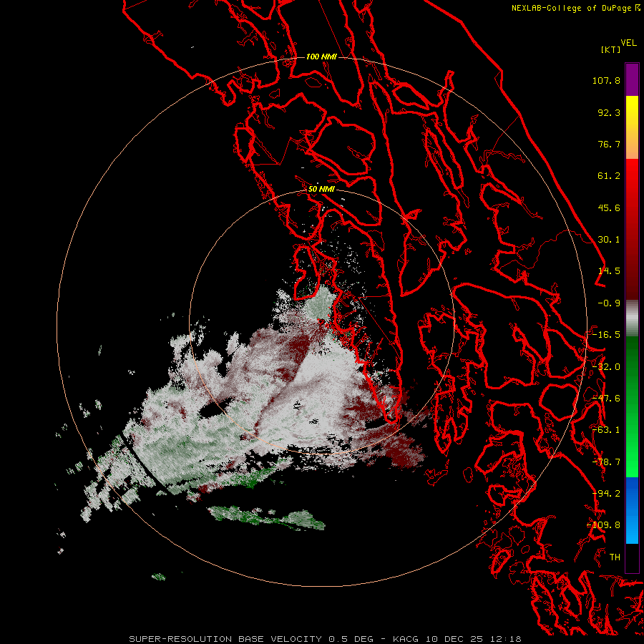Viewport: 644px width, 644px height.
Task: Select the -32.0 scale label
Action: (x=606, y=367)
